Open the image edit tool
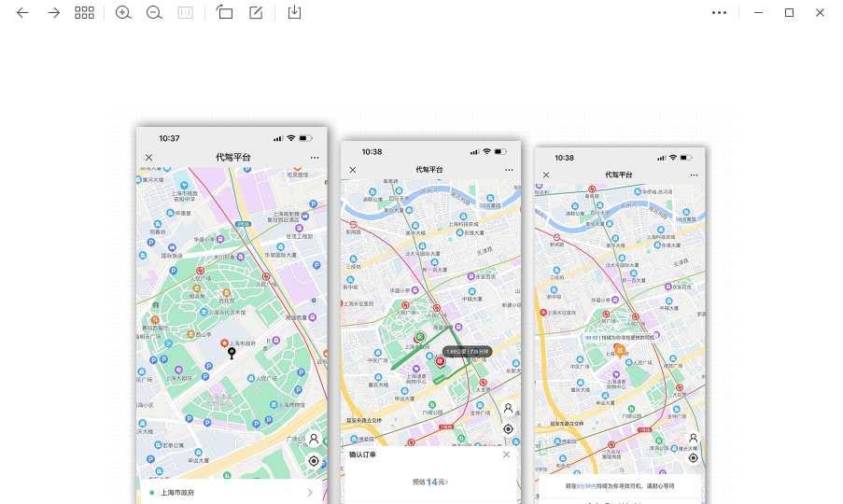 tap(256, 13)
